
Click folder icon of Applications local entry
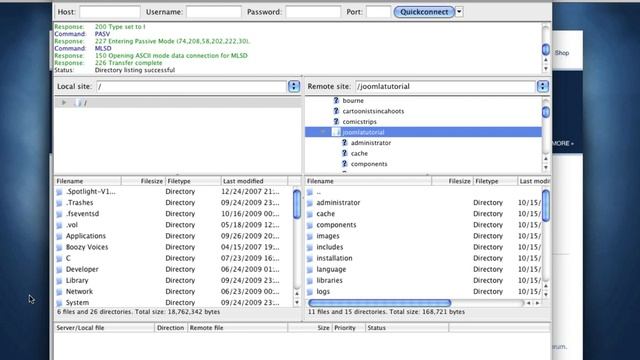[60, 236]
